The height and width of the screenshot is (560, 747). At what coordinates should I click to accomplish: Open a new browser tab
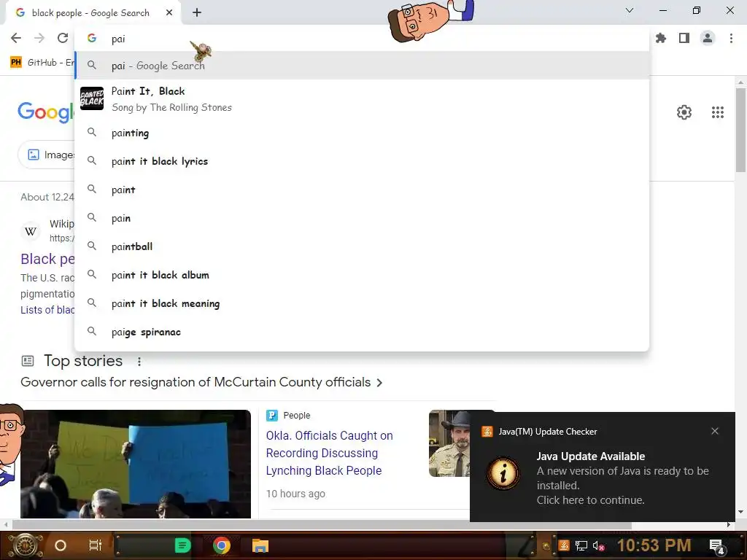click(197, 12)
